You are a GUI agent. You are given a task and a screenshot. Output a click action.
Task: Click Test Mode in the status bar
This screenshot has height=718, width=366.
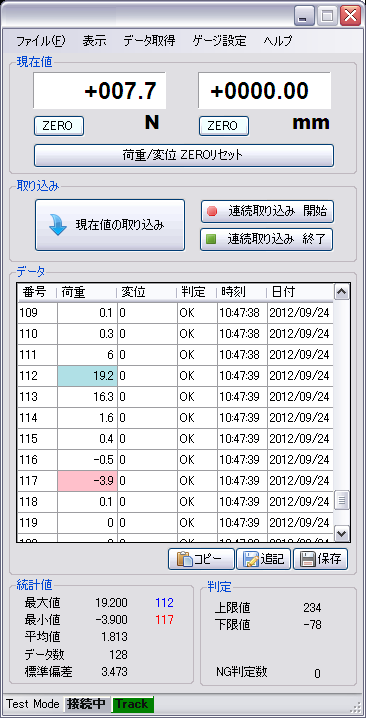tap(33, 704)
